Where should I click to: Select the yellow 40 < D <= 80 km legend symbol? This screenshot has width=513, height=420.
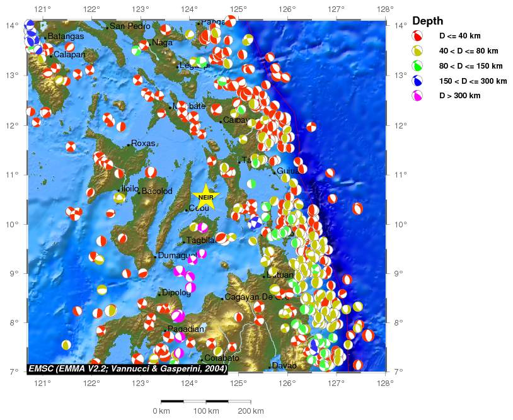(417, 51)
